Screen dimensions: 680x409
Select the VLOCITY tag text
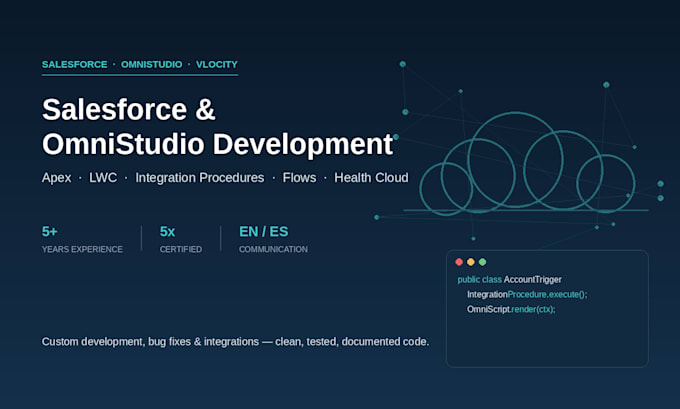point(217,64)
